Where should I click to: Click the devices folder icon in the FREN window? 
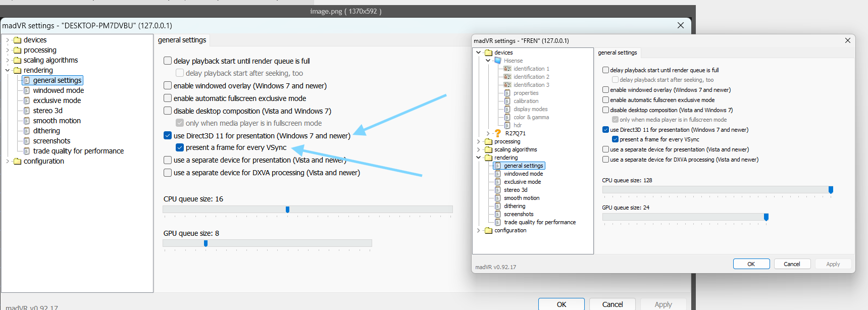488,53
